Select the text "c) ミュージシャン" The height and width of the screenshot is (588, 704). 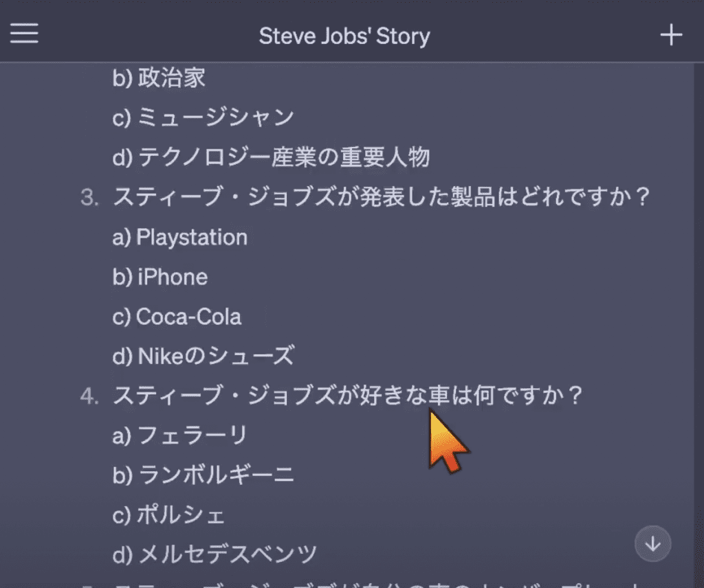(203, 117)
